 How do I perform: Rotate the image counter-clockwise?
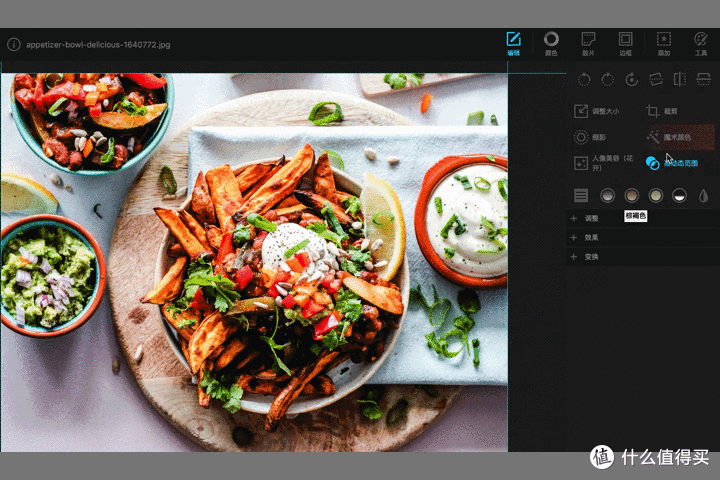coord(584,79)
